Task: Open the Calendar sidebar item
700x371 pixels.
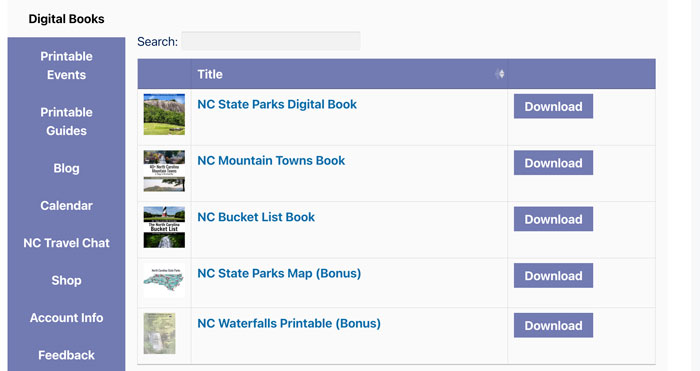Action: click(67, 206)
